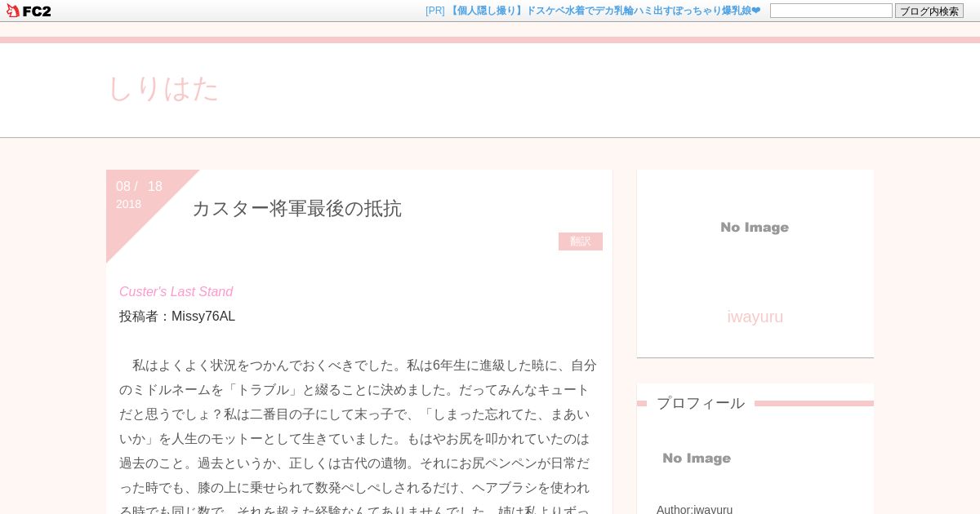Open the PR advertisement link in header
Screen dimensions: 980x514
click(604, 11)
